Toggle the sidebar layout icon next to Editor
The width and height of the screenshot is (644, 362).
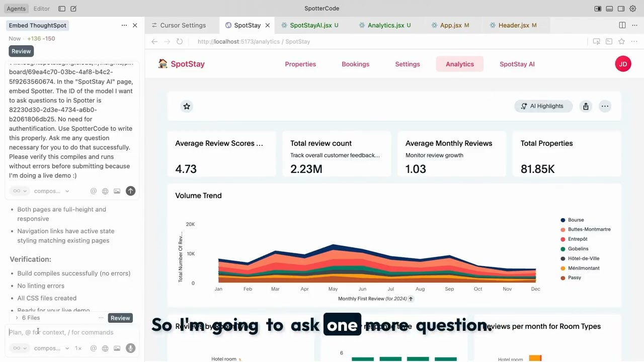tap(62, 9)
